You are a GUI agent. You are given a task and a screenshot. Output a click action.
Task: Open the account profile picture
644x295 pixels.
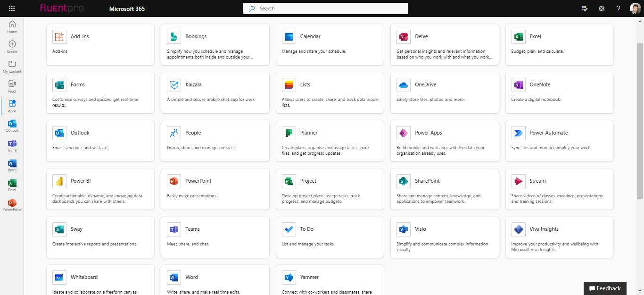pos(635,8)
